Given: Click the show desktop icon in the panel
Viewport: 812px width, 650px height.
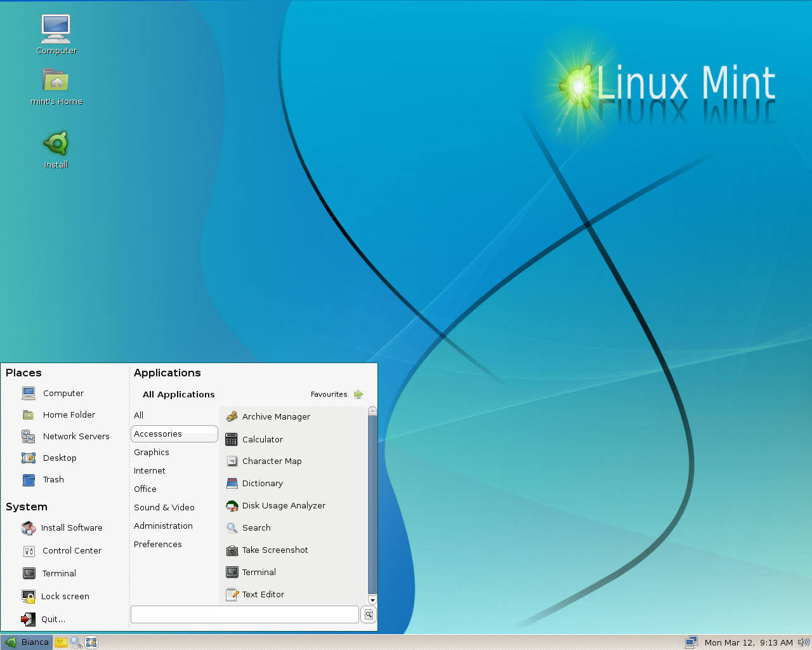Looking at the screenshot, I should click(x=91, y=642).
